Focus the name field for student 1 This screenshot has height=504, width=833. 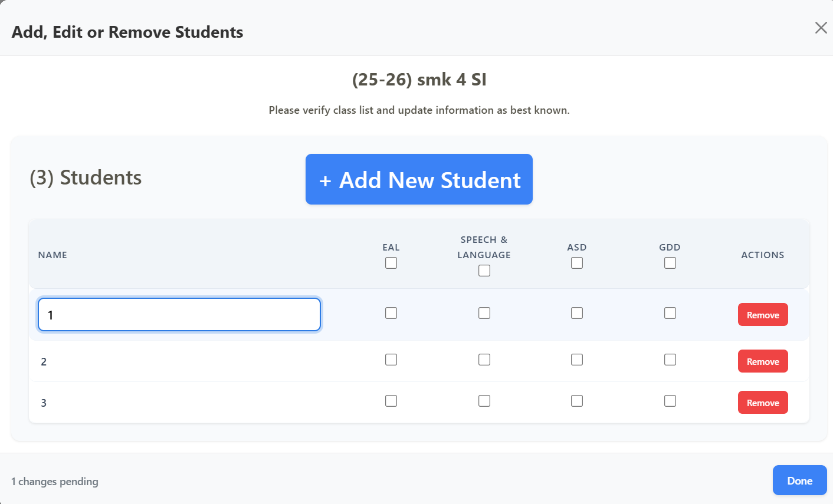point(179,315)
